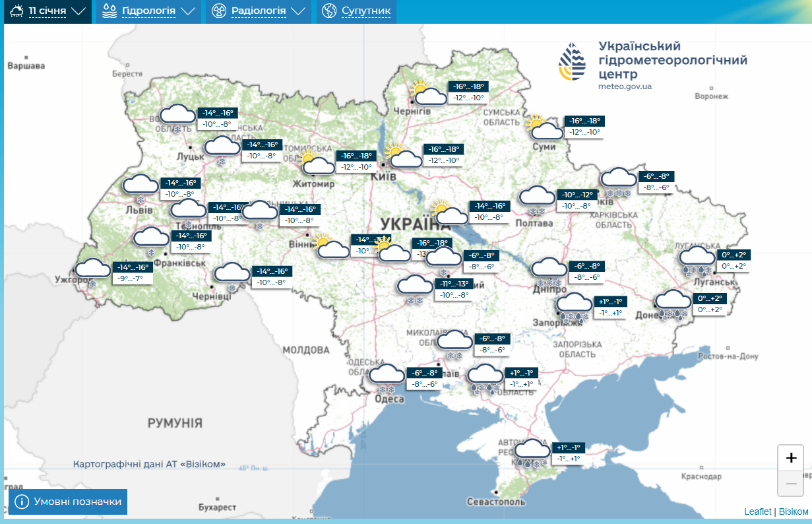The height and width of the screenshot is (524, 812).
Task: Zoom out the map with minus button
Action: click(x=791, y=484)
